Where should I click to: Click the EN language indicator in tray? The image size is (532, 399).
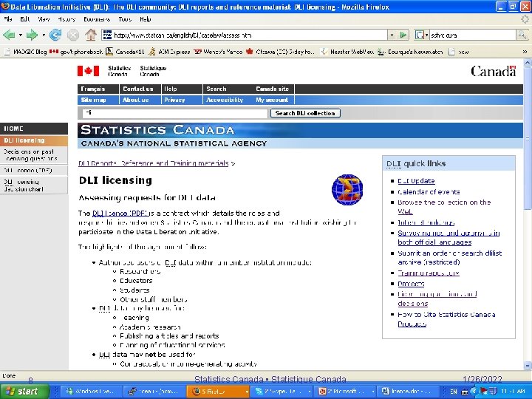453,392
